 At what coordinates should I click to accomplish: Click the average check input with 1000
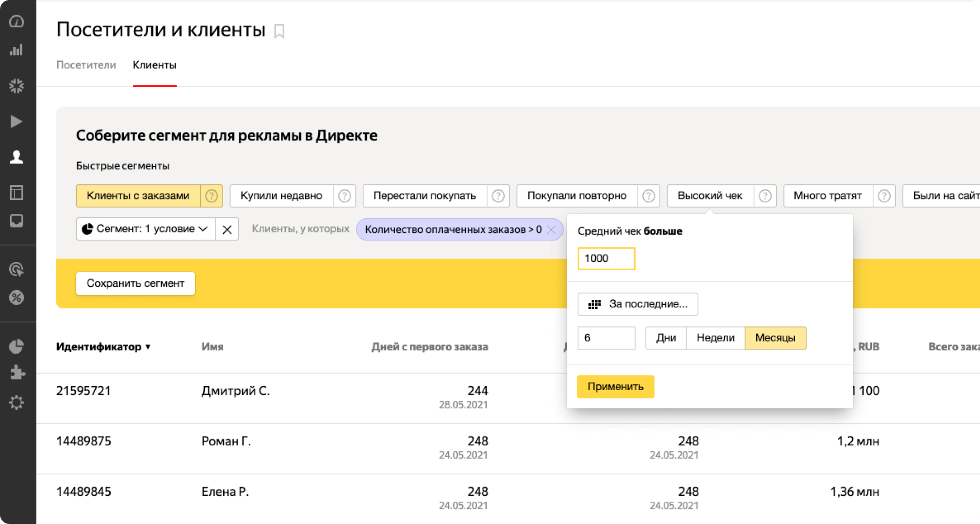pos(606,259)
